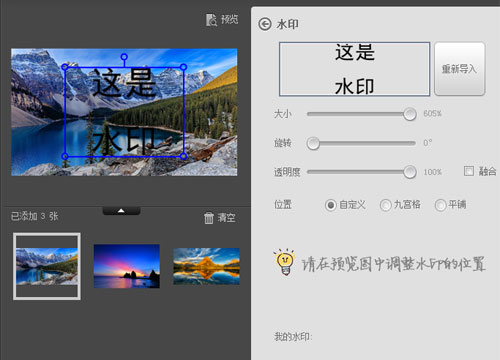
Task: Click the 水印 panel title
Action: (x=287, y=24)
